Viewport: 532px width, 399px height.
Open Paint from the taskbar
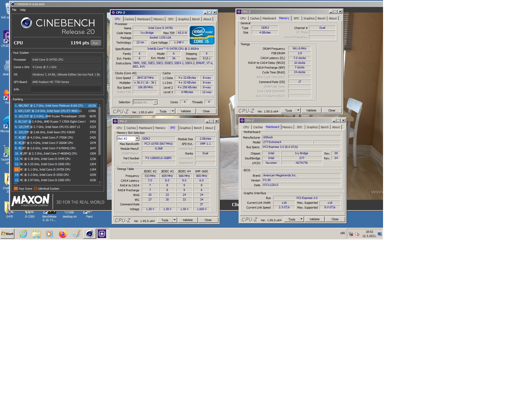[76, 234]
